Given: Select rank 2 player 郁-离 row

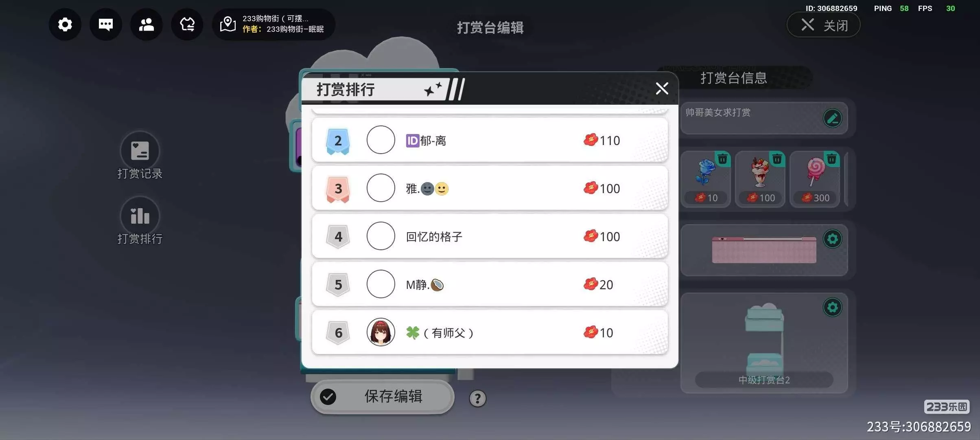Looking at the screenshot, I should click(x=490, y=140).
